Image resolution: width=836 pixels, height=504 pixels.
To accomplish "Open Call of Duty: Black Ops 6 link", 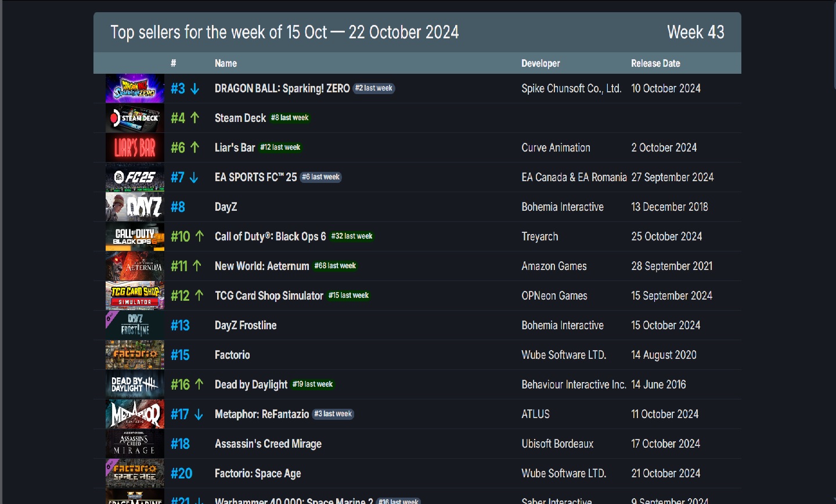I will 271,236.
